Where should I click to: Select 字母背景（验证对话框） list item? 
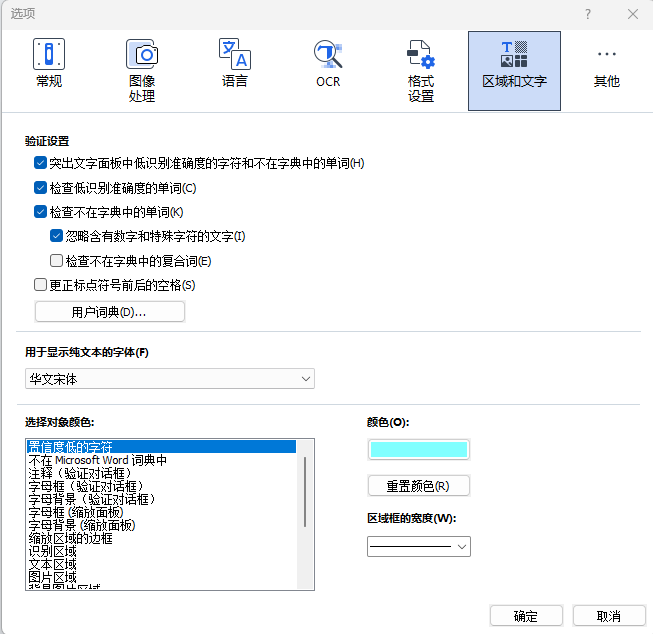[x=162, y=499]
